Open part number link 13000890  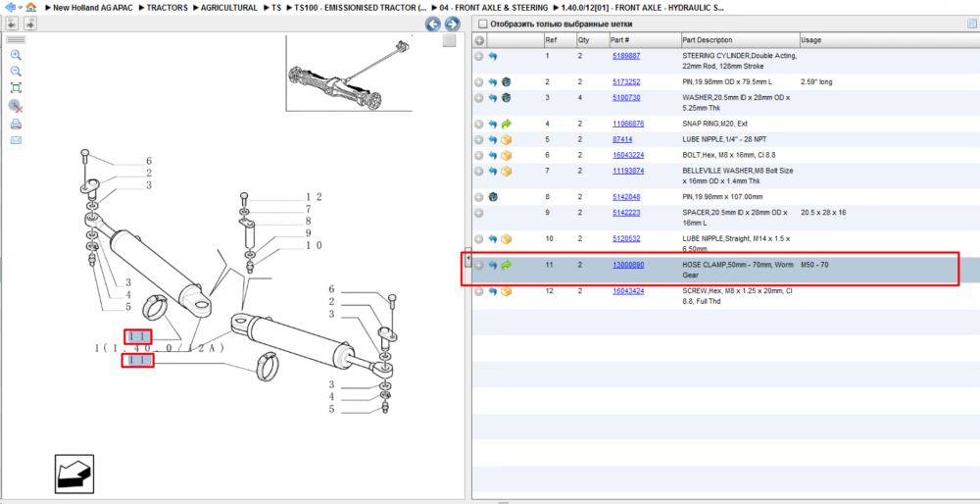coord(628,265)
